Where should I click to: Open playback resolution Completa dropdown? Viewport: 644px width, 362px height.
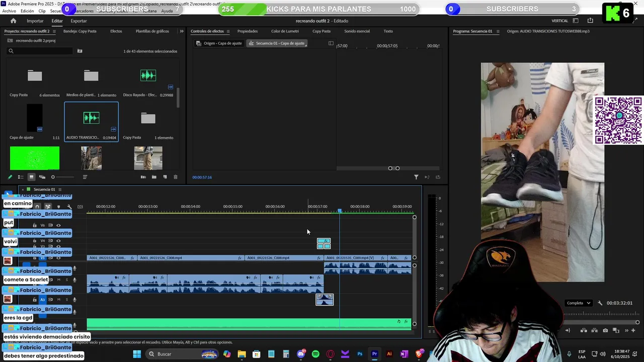point(578,303)
